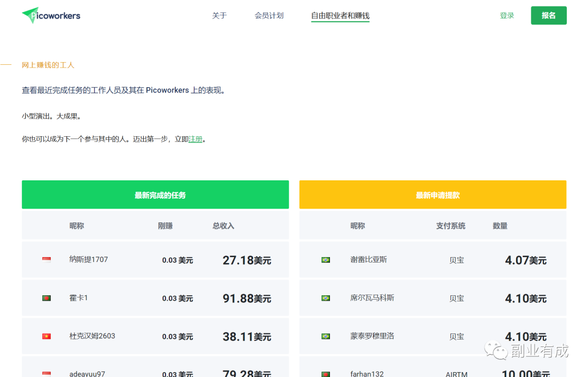The width and height of the screenshot is (588, 377).
Task: Open the 关于 menu item
Action: tap(219, 16)
